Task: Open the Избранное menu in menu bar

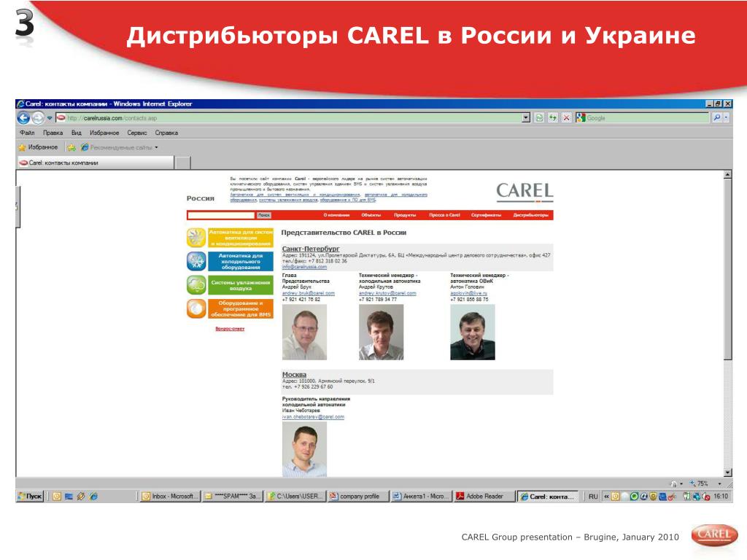Action: pyautogui.click(x=104, y=133)
